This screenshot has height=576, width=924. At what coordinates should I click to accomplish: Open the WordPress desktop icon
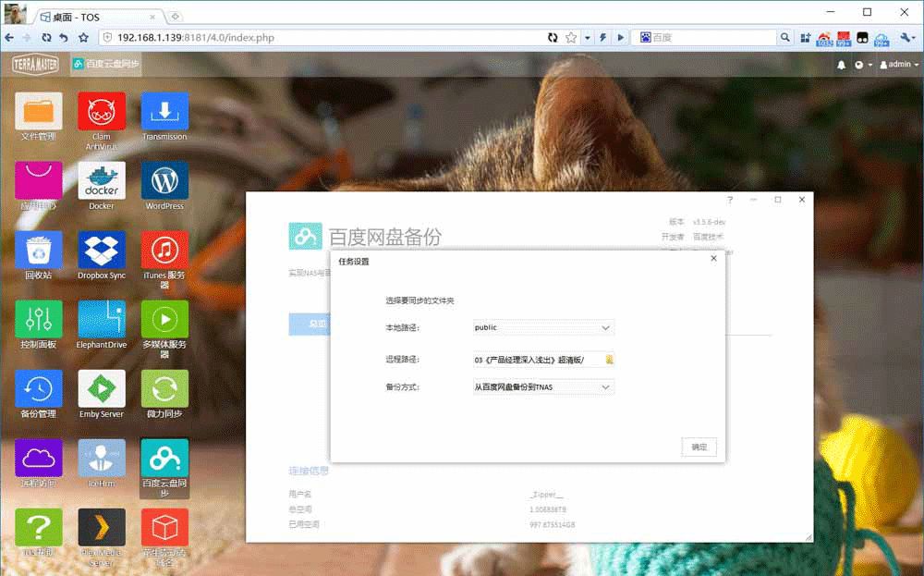[164, 181]
